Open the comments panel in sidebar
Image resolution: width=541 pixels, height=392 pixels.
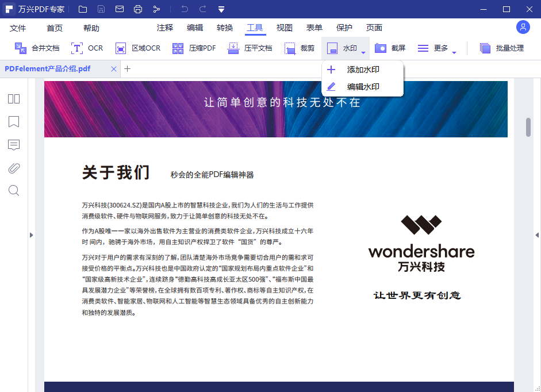(x=13, y=145)
